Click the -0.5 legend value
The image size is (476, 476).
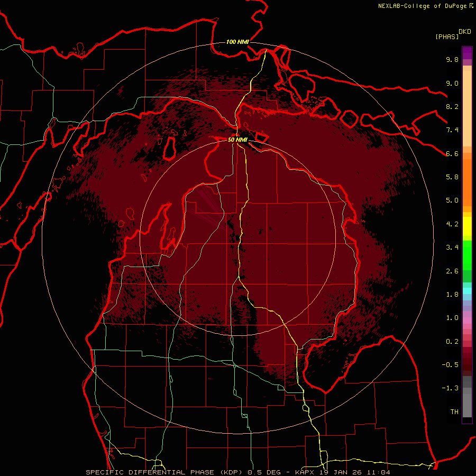pos(450,365)
